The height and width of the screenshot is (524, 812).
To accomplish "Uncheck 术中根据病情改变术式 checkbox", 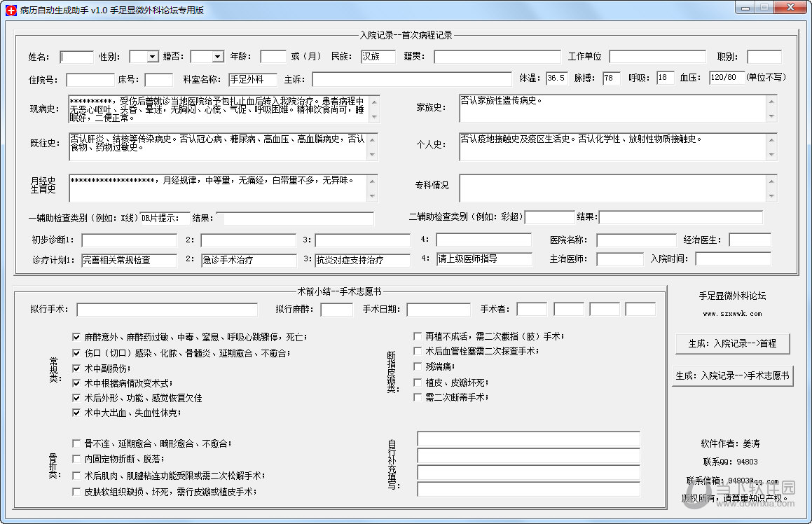I will coord(76,383).
